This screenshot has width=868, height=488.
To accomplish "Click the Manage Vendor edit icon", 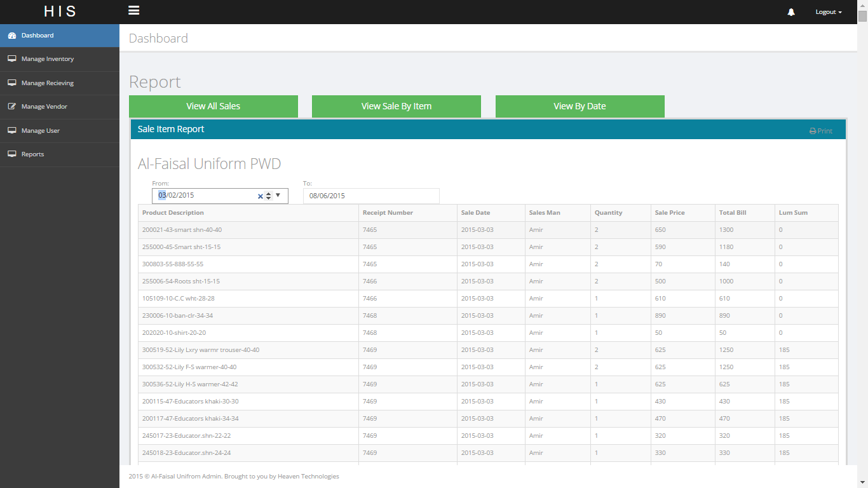I will [x=11, y=107].
